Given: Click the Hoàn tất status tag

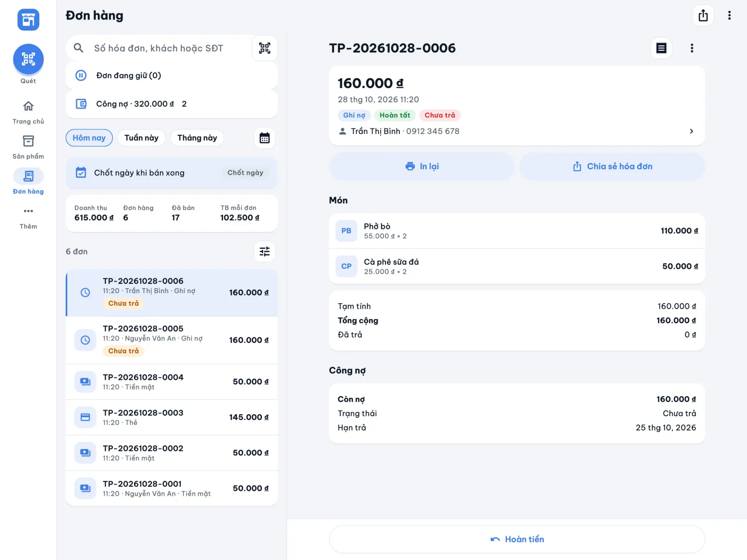Looking at the screenshot, I should click(x=395, y=115).
